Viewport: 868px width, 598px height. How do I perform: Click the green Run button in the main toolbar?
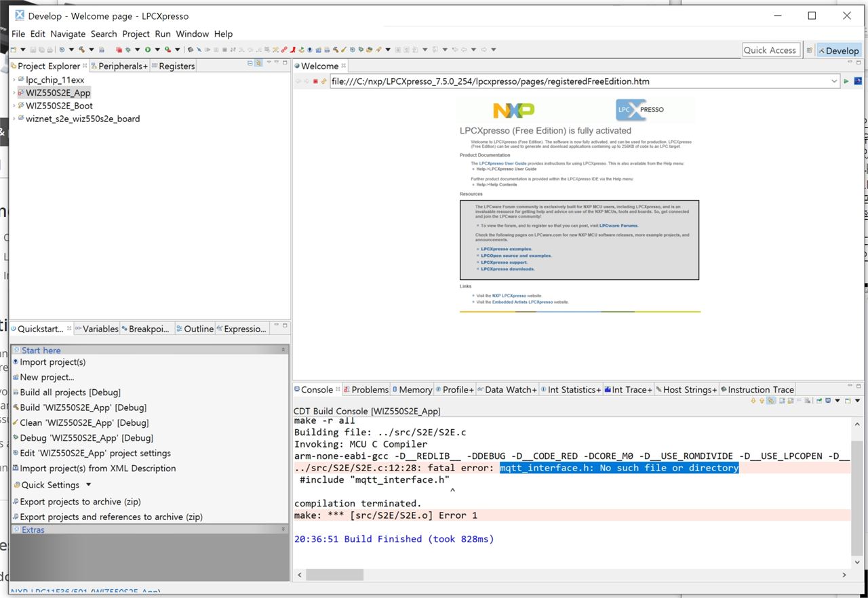[x=147, y=49]
